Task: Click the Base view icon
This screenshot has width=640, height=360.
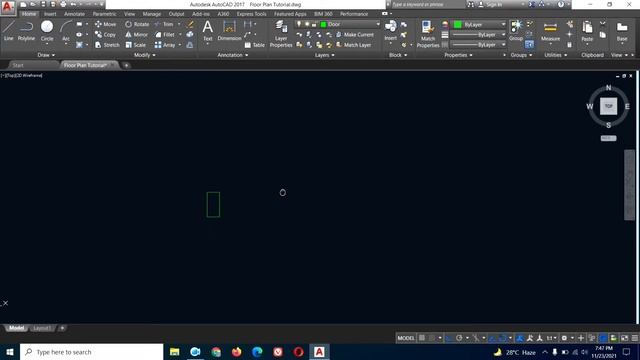Action: (622, 31)
